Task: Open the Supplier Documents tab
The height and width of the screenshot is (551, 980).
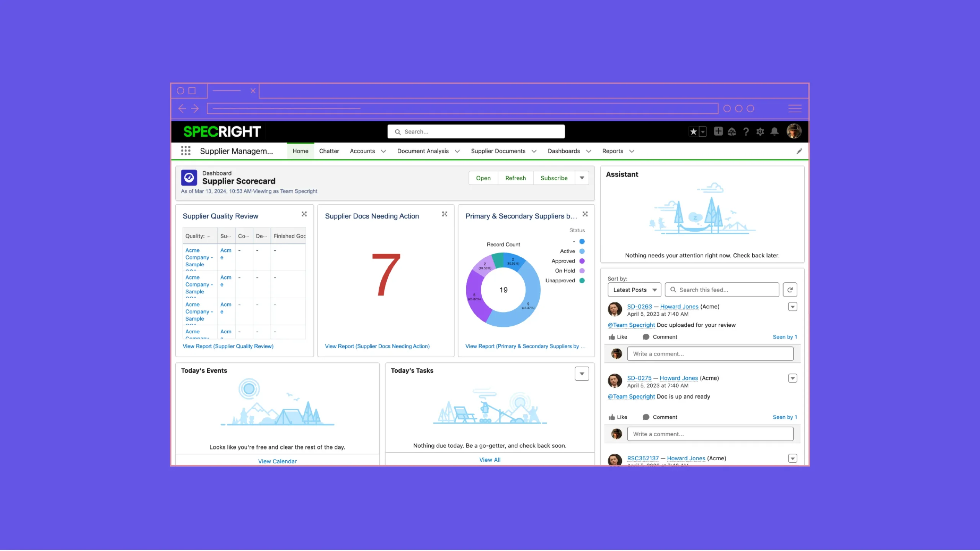Action: coord(498,151)
